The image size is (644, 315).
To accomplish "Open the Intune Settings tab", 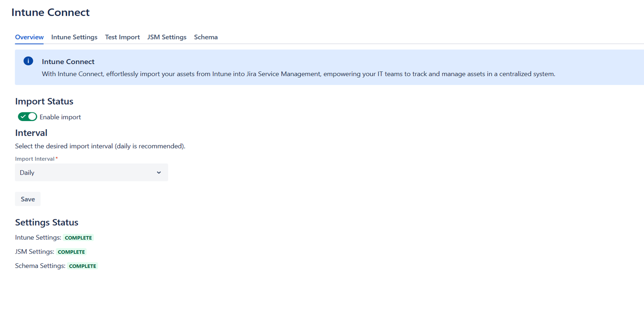I will (x=74, y=37).
